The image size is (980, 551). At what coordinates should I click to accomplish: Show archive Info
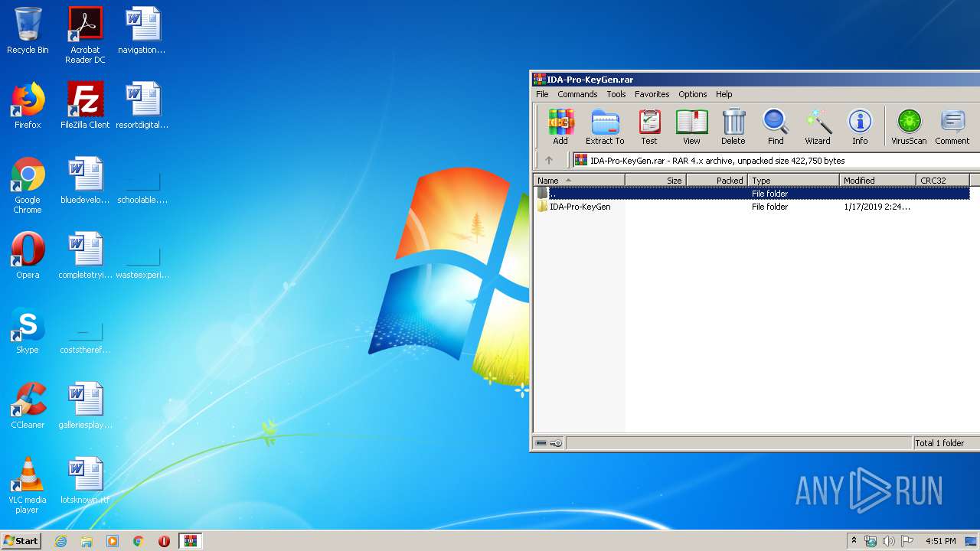[860, 127]
